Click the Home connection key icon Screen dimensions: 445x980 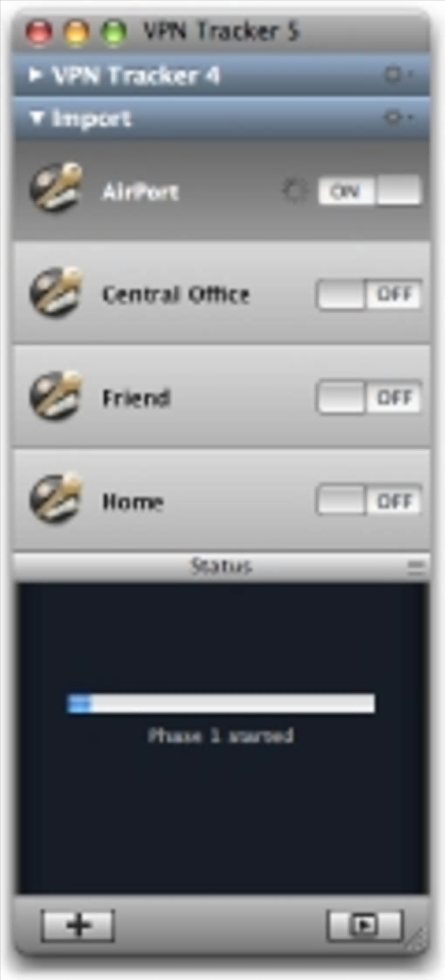tap(56, 499)
